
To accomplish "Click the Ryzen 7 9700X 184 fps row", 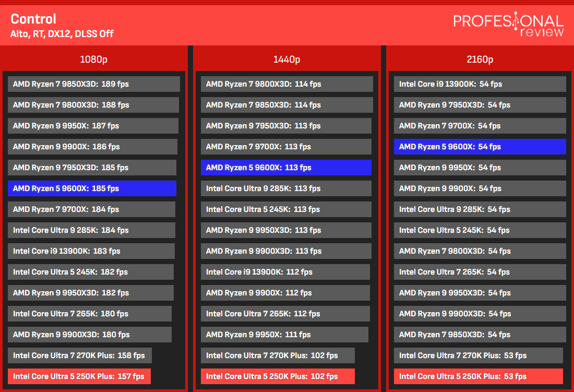I will click(x=91, y=209).
